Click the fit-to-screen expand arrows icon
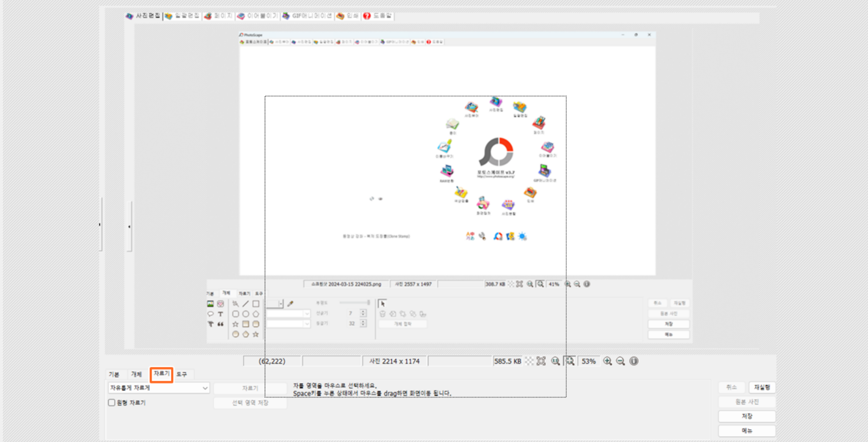Screen dimensions: 868x442 (x=541, y=361)
